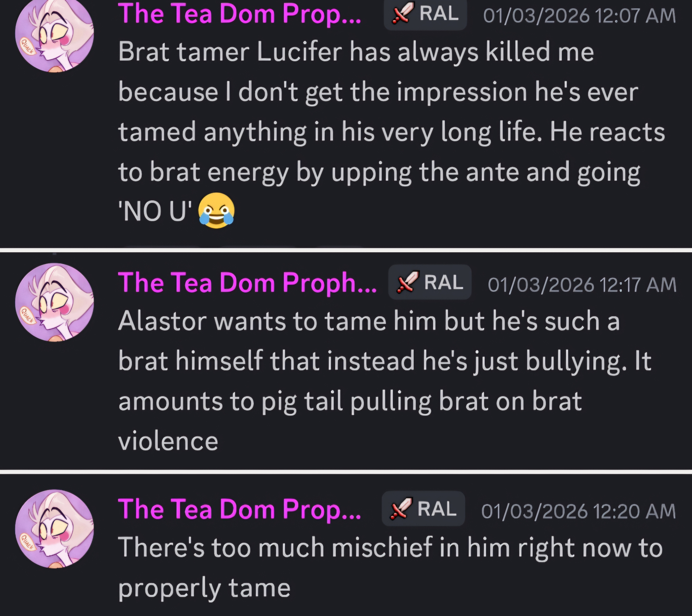Screen dimensions: 692x616
Task: Click the laughing-crying emoji after 'NO U'
Action: tap(216, 210)
